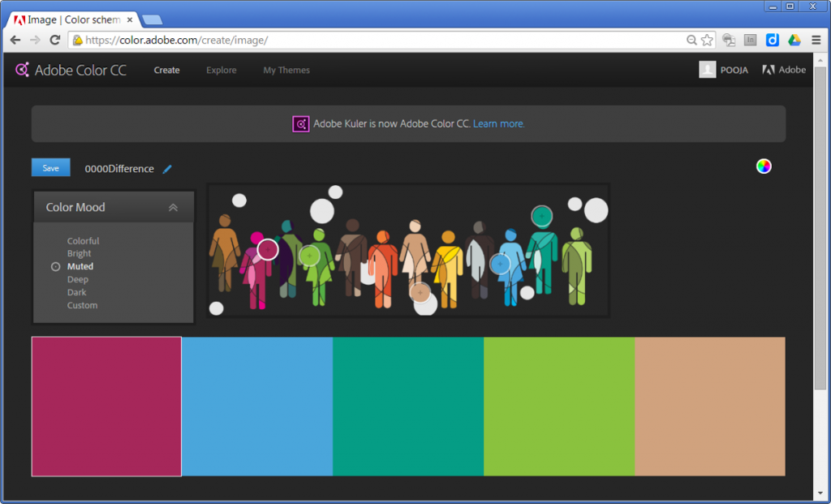Screen dimensions: 831x504
Task: Choose the Dark color mood option
Action: (76, 292)
